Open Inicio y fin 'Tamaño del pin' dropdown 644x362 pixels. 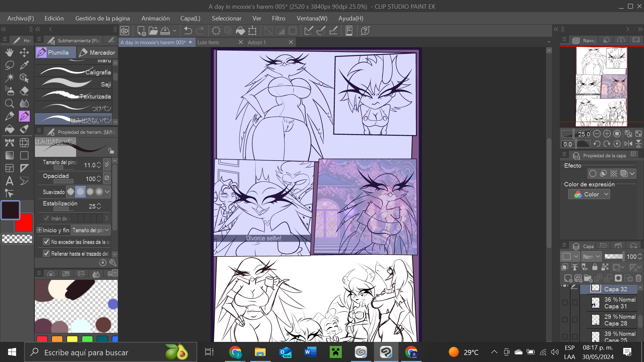pos(91,230)
